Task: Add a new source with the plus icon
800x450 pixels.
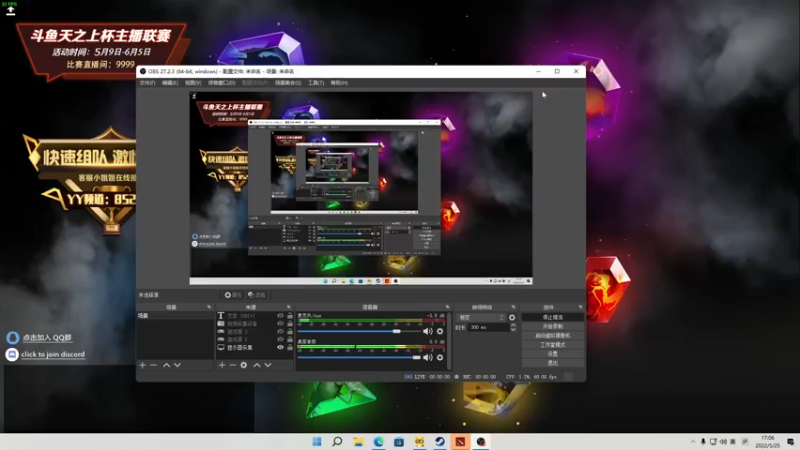Action: point(222,365)
